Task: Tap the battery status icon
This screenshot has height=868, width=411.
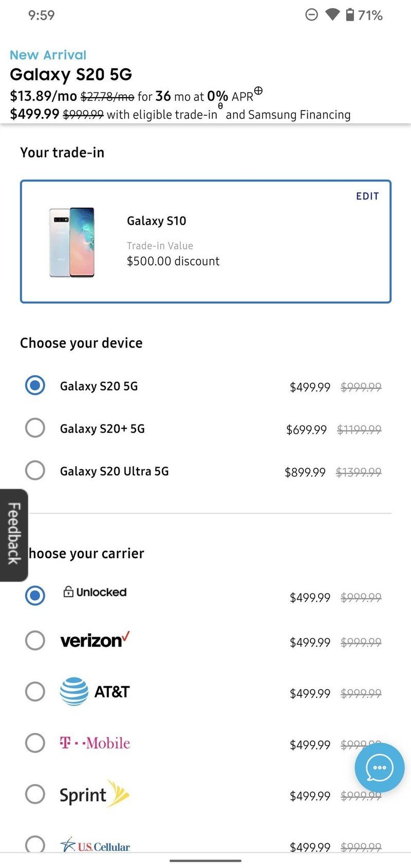Action: pos(350,15)
